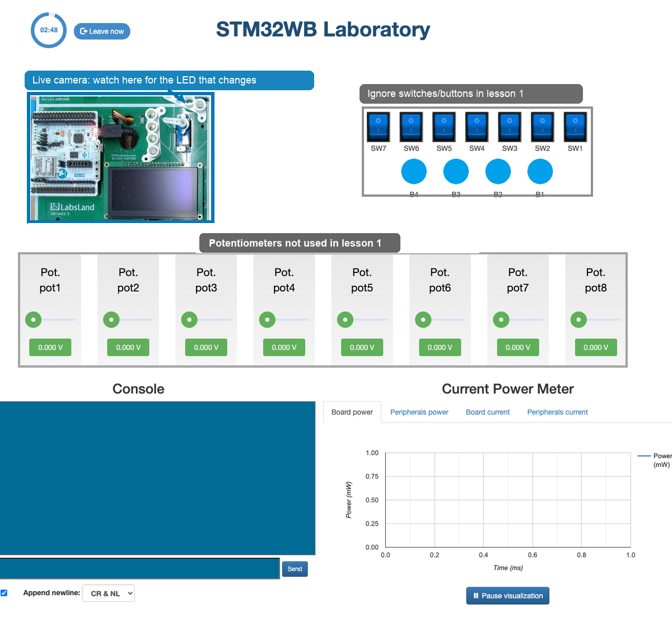Image resolution: width=672 pixels, height=626 pixels.
Task: Toggle switch SW5
Action: [x=444, y=127]
